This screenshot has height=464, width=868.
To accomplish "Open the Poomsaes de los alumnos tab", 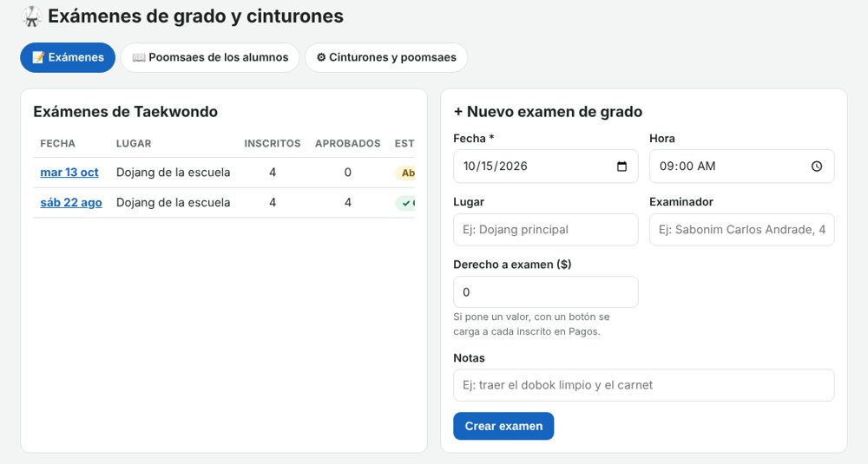I will coord(210,57).
